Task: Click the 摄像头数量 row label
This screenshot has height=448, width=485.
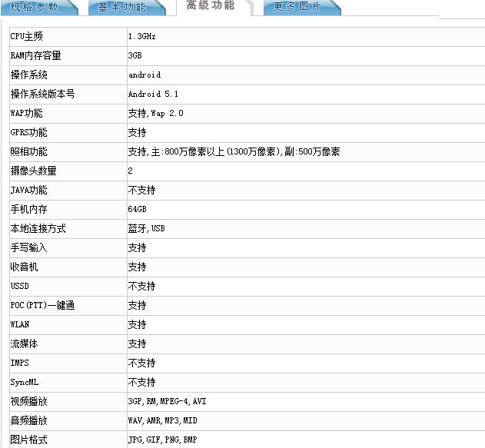Action: pyautogui.click(x=33, y=171)
